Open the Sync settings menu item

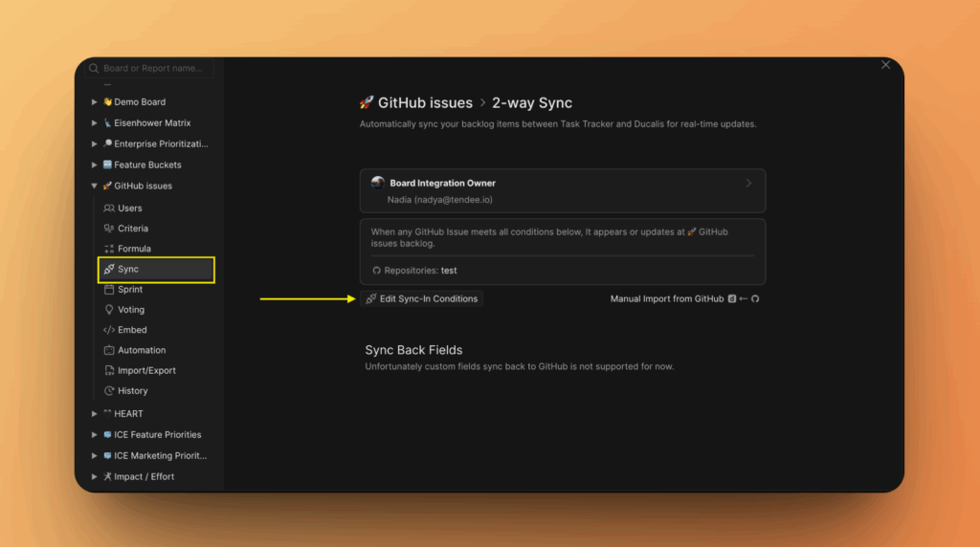tap(128, 270)
